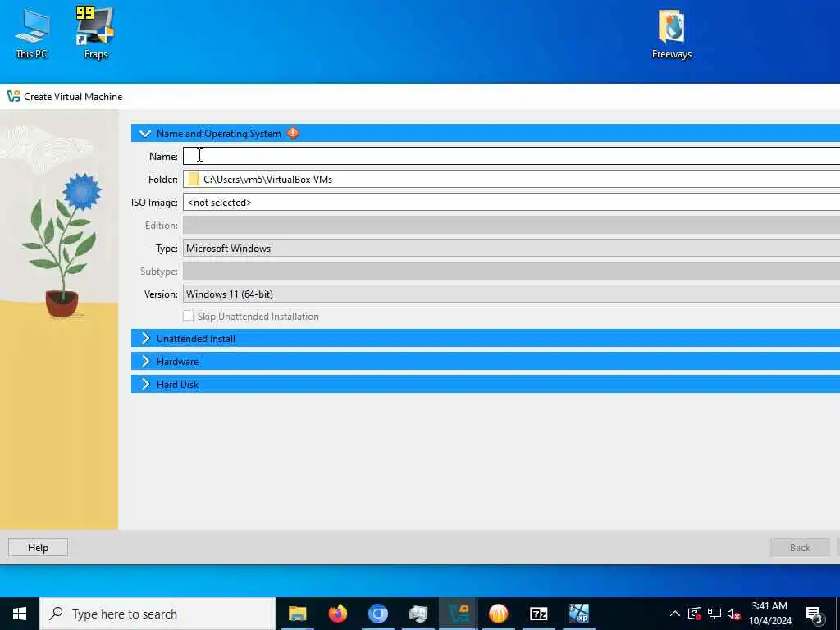Launch Firefox from the taskbar
The width and height of the screenshot is (840, 630).
(x=337, y=614)
